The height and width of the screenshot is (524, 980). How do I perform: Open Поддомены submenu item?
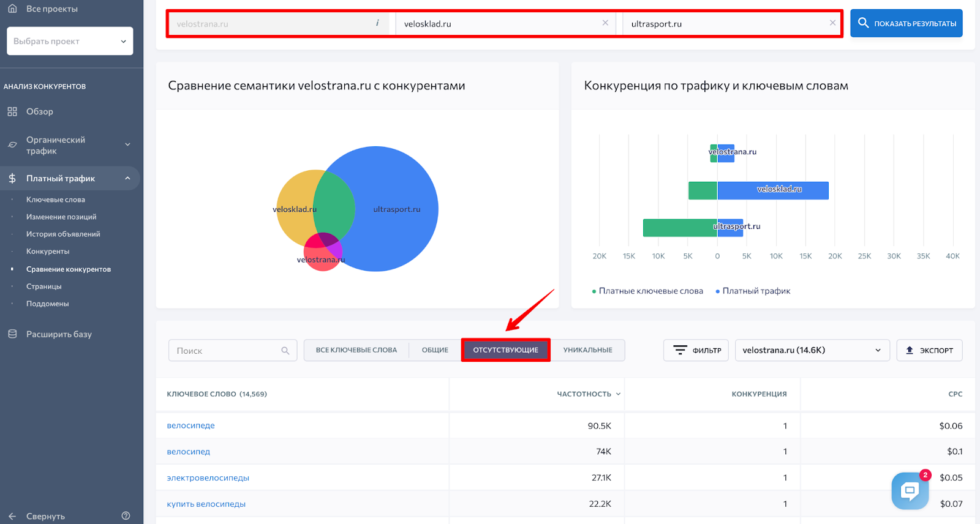[x=48, y=303]
